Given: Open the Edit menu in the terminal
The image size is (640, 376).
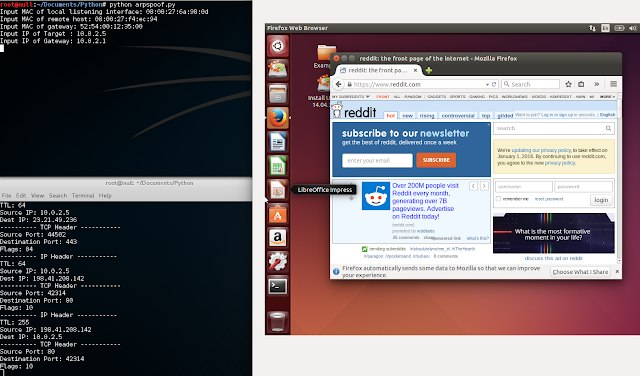Looking at the screenshot, I should click(x=21, y=196).
